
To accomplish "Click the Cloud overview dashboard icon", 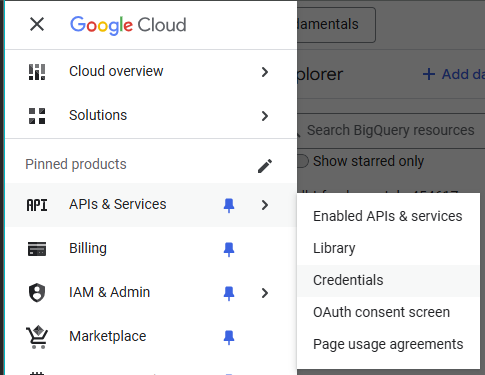I will click(x=37, y=72).
